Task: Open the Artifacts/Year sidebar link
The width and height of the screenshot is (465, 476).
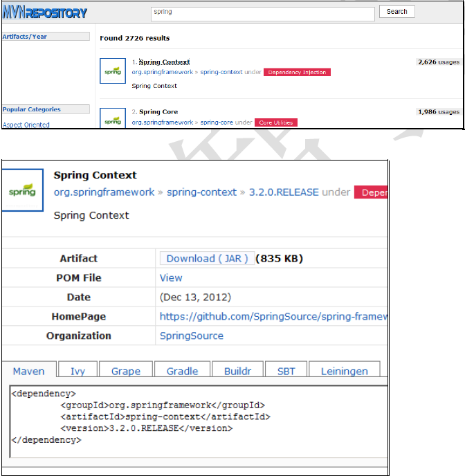Action: pyautogui.click(x=25, y=37)
